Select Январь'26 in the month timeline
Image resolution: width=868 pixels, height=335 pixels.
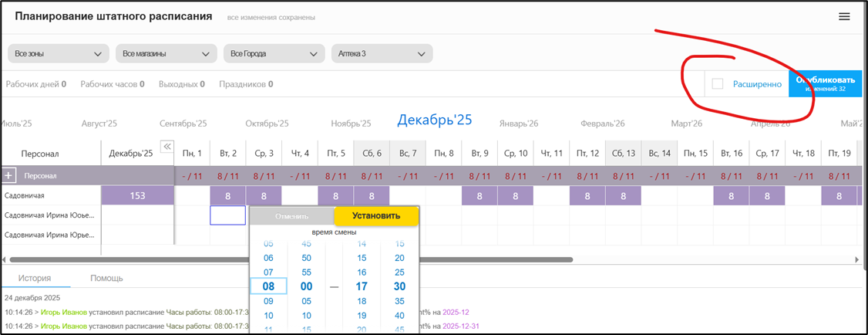[x=519, y=124]
